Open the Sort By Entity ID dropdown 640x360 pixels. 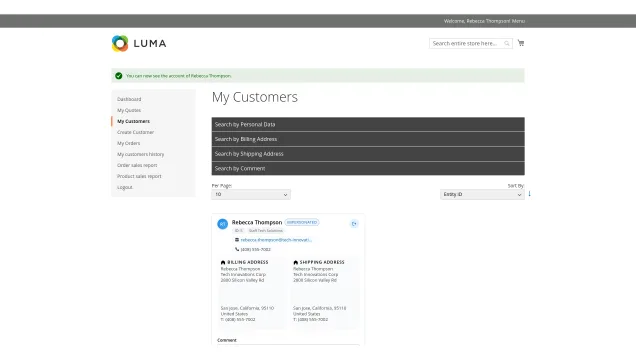pos(482,195)
